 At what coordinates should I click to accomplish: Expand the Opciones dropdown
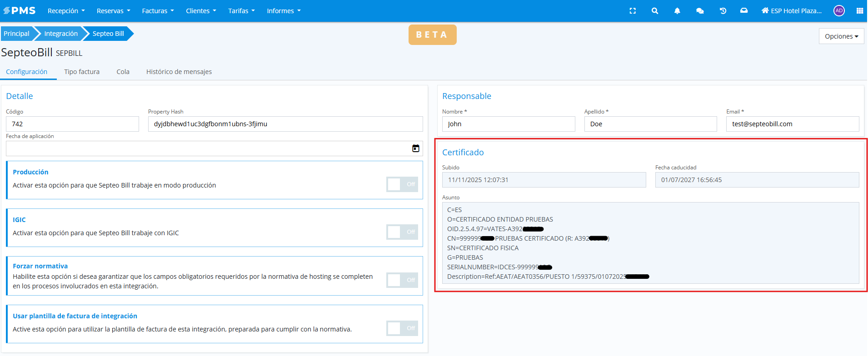[841, 36]
